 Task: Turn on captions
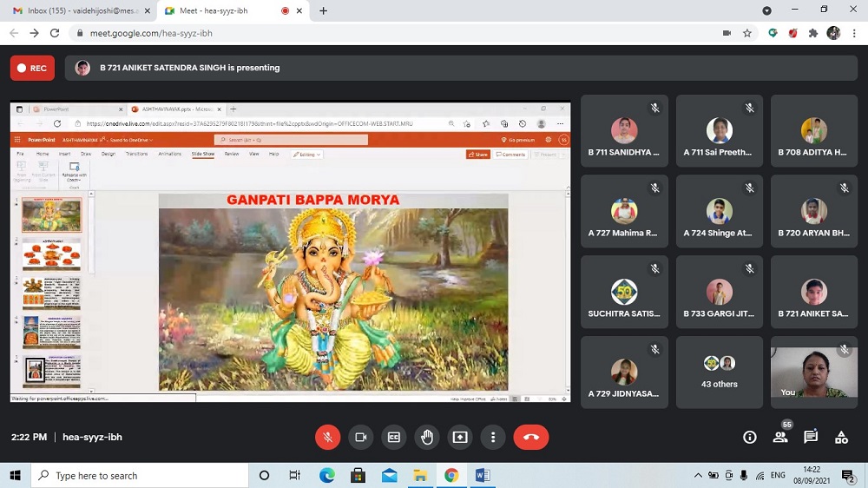(394, 438)
